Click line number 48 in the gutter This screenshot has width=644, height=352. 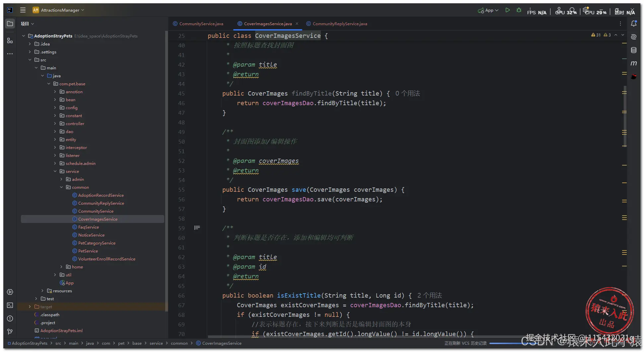(181, 122)
